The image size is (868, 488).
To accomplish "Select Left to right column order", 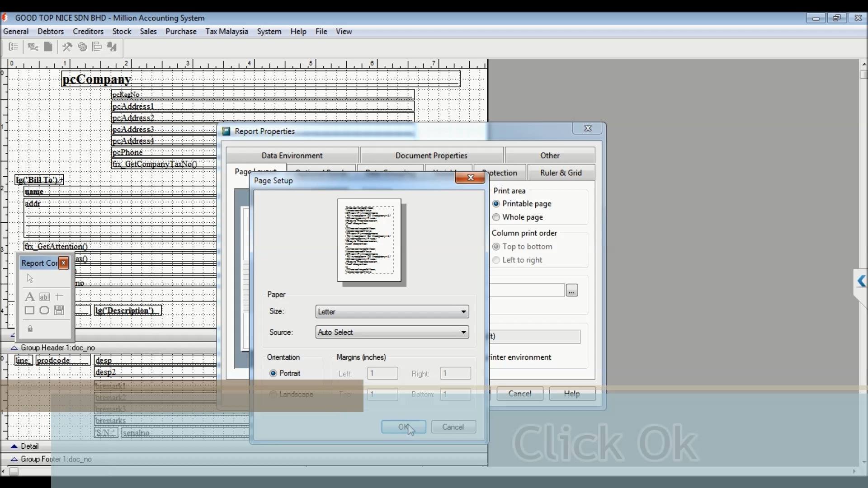I will click(518, 260).
